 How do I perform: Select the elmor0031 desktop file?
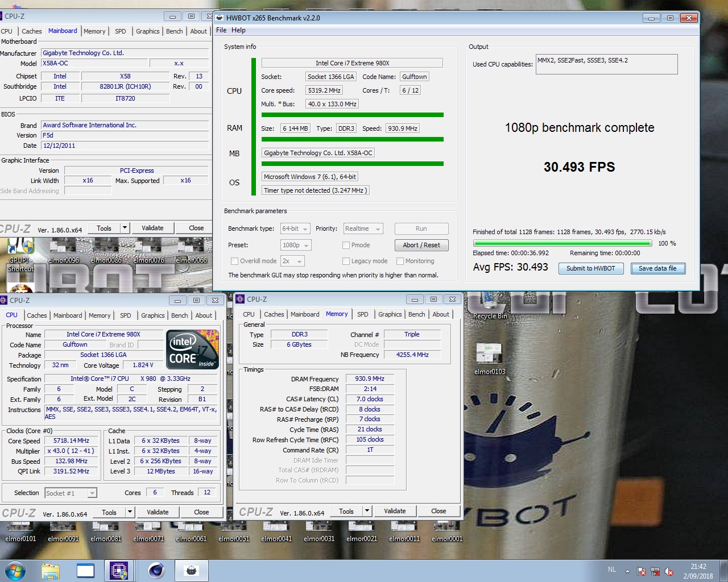pyautogui.click(x=319, y=531)
